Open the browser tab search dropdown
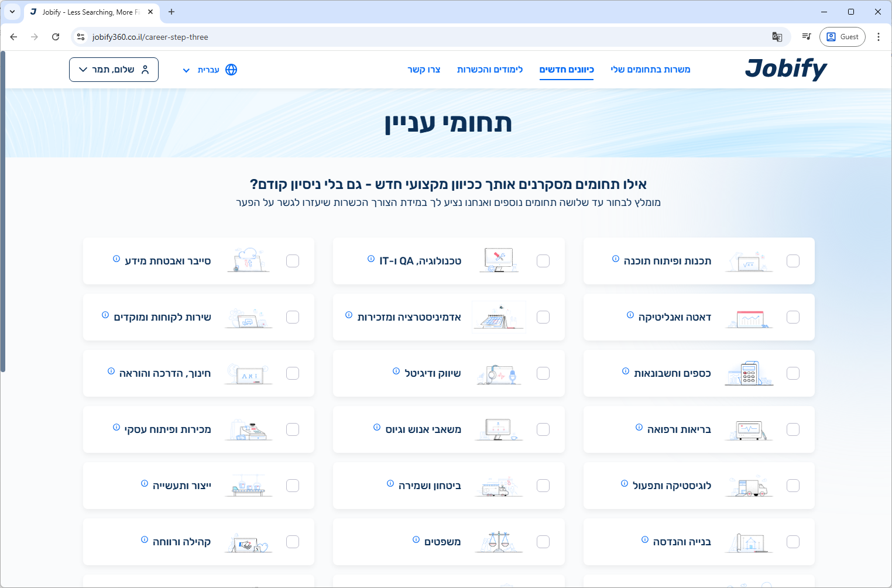The width and height of the screenshot is (892, 588). (x=12, y=12)
